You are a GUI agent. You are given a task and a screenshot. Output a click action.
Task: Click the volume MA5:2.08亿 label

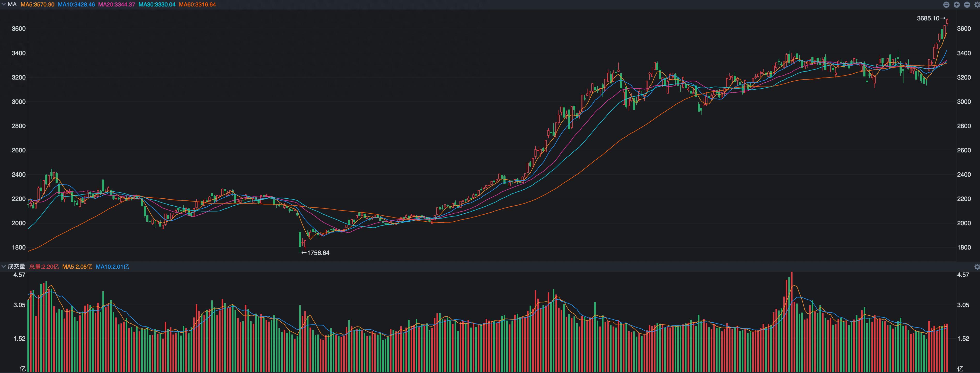click(77, 267)
